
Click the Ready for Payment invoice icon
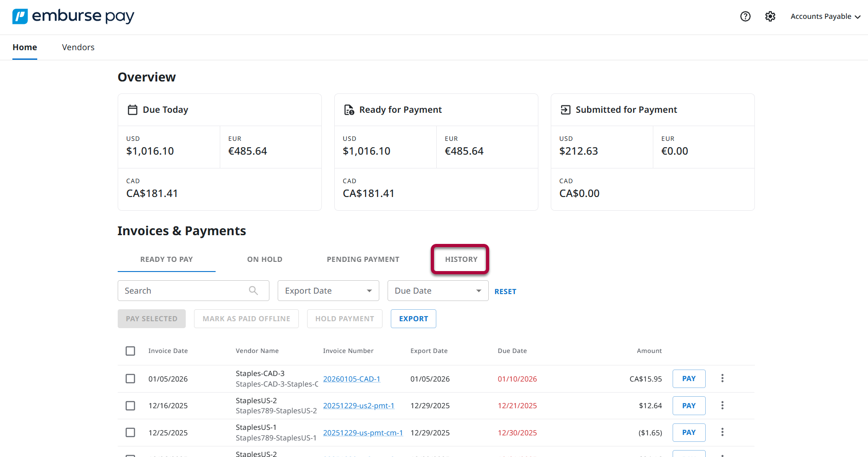point(349,110)
